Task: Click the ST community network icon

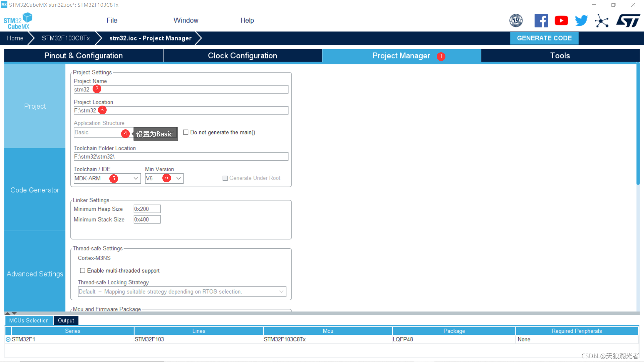Action: (601, 21)
